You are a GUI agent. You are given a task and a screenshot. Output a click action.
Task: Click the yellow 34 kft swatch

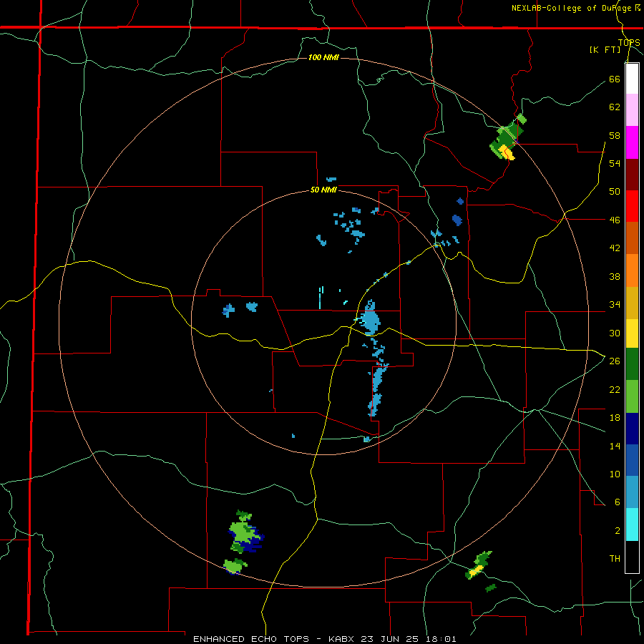click(632, 333)
